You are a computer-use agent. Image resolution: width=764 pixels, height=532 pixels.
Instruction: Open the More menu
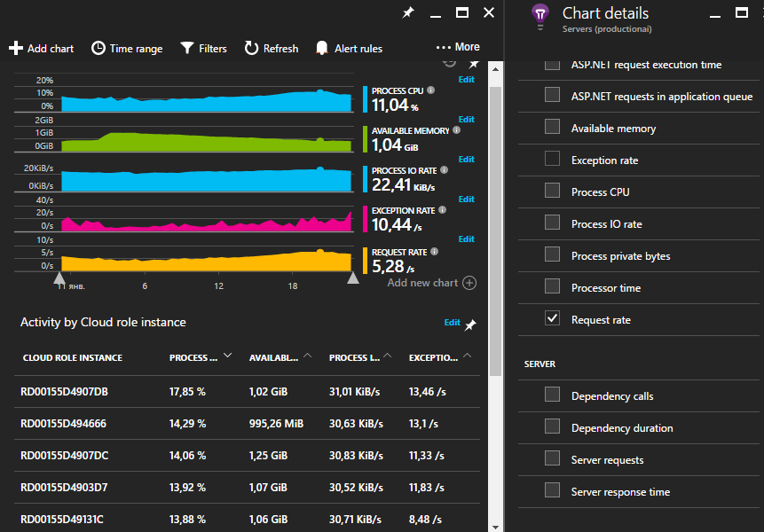[458, 47]
